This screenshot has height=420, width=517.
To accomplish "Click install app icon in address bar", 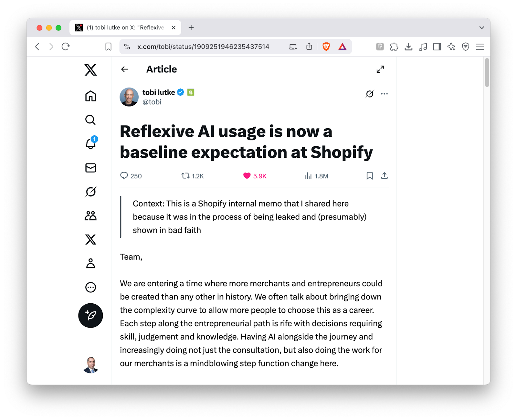I will point(293,47).
